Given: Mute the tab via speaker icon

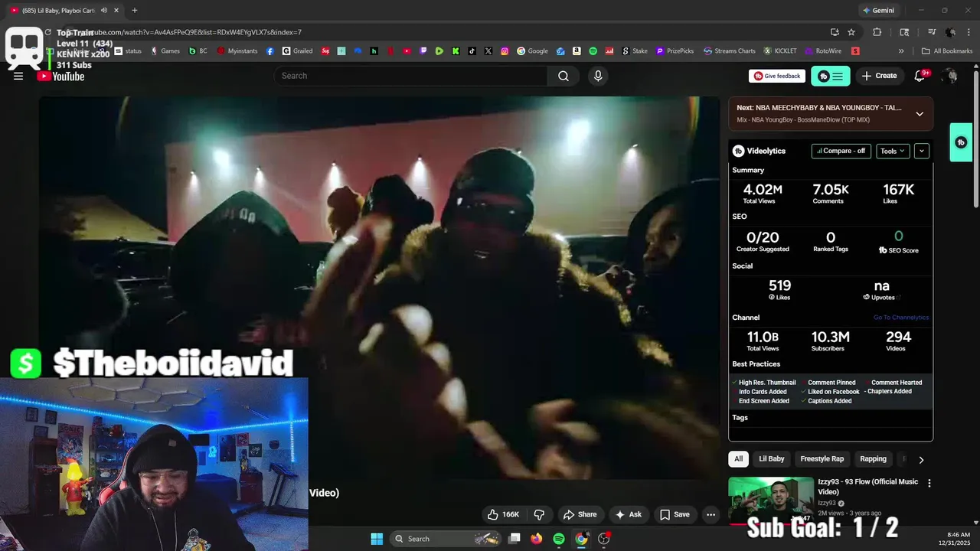Looking at the screenshot, I should pos(104,11).
